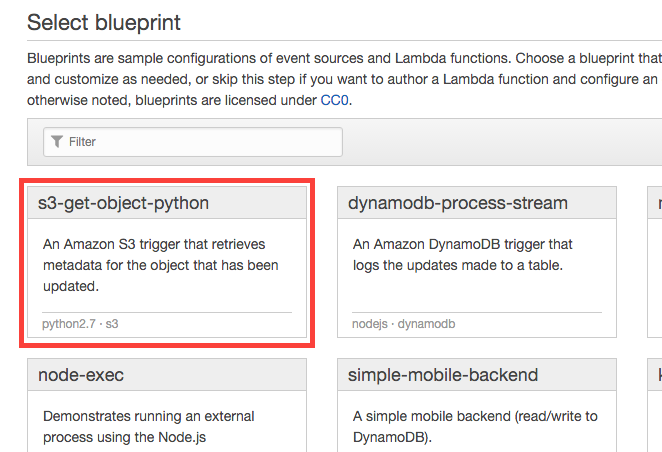Click the Amazon S3 trigger description text
The image size is (662, 452).
tap(160, 265)
